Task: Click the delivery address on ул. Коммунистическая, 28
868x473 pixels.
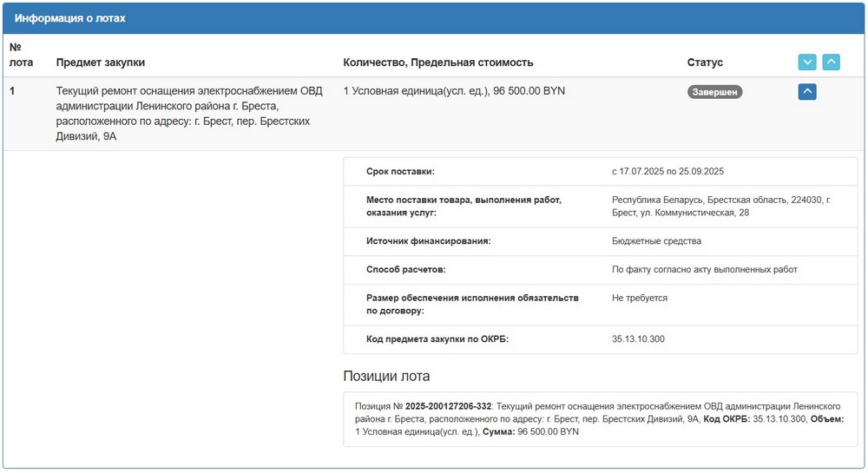Action: (720, 207)
